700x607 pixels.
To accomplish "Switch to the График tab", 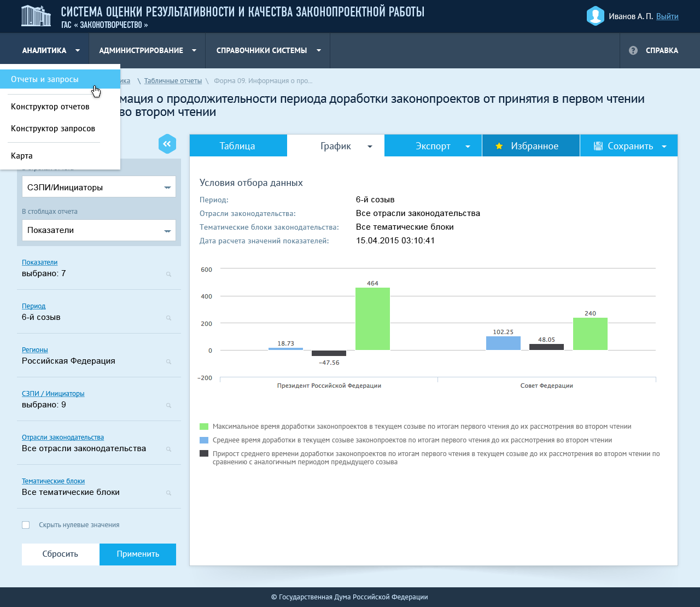I will pyautogui.click(x=336, y=146).
